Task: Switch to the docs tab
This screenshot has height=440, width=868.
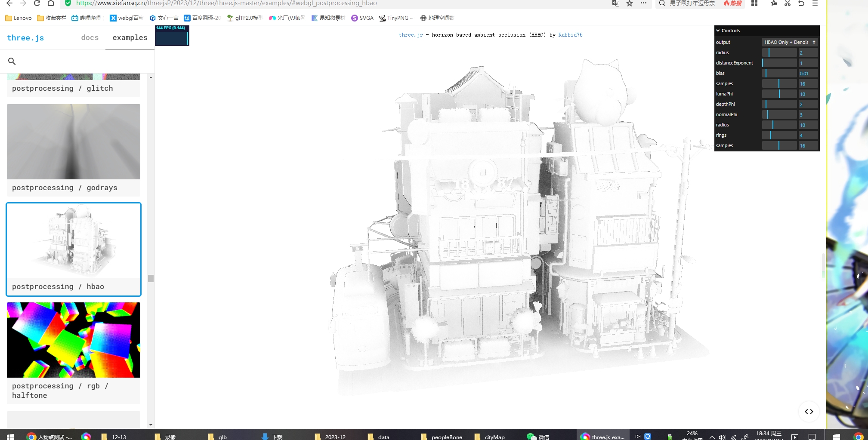Action: (x=90, y=38)
